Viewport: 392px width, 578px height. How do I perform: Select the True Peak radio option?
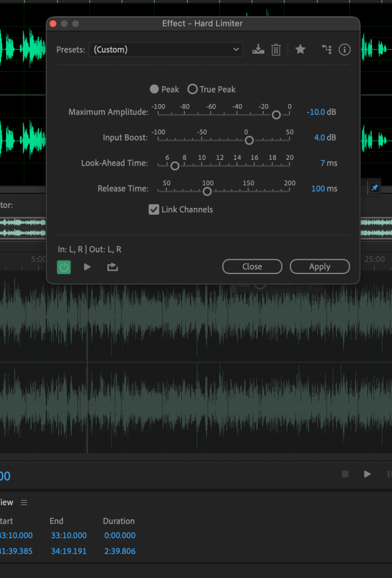(193, 89)
